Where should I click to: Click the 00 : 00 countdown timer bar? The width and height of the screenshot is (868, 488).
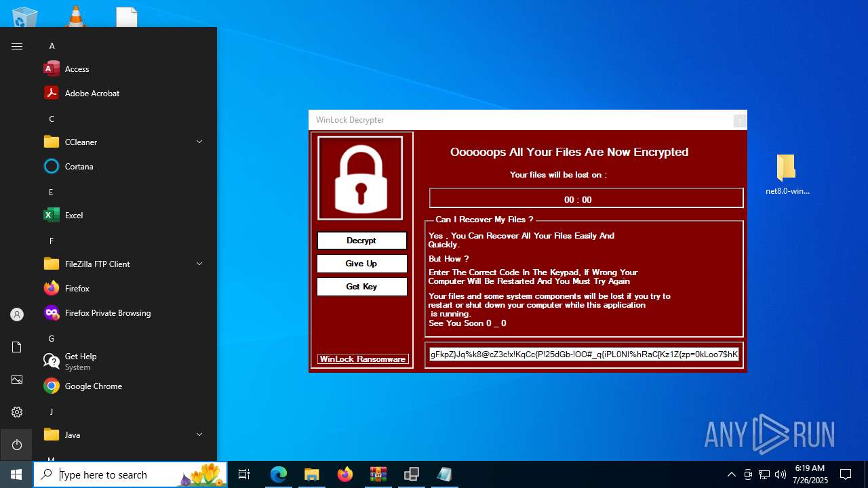[586, 199]
